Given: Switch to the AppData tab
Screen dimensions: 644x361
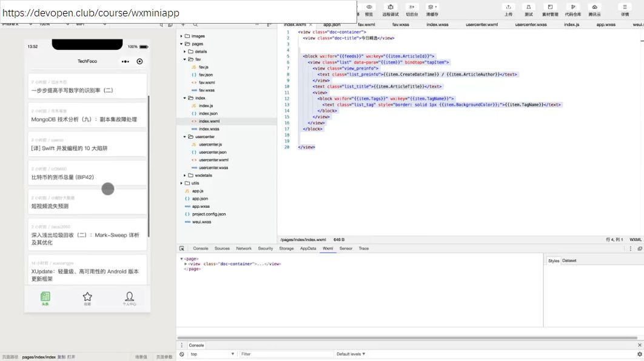Looking at the screenshot, I should tap(308, 248).
